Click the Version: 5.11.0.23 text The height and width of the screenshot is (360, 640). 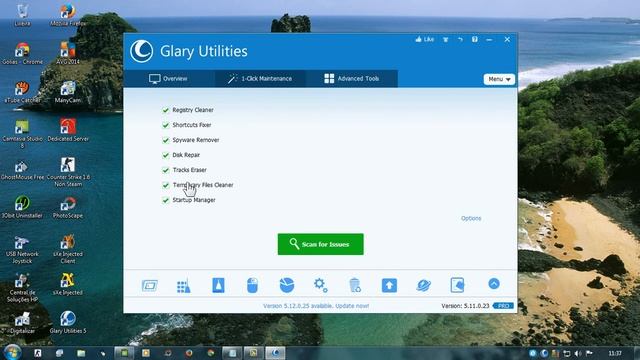(465, 306)
